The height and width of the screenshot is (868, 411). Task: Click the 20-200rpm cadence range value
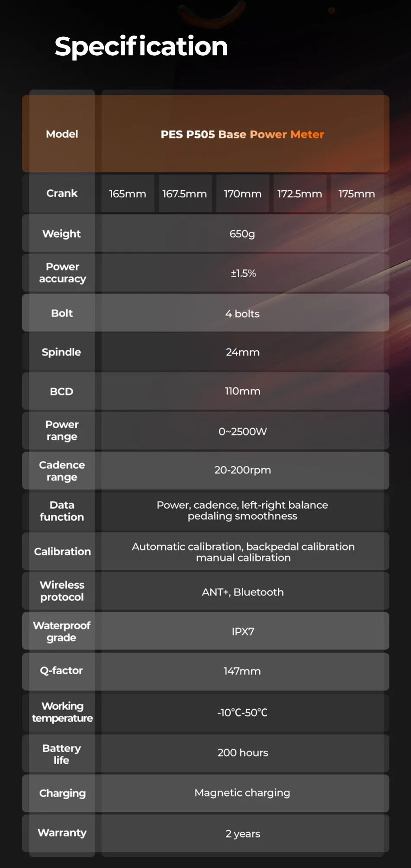click(242, 470)
